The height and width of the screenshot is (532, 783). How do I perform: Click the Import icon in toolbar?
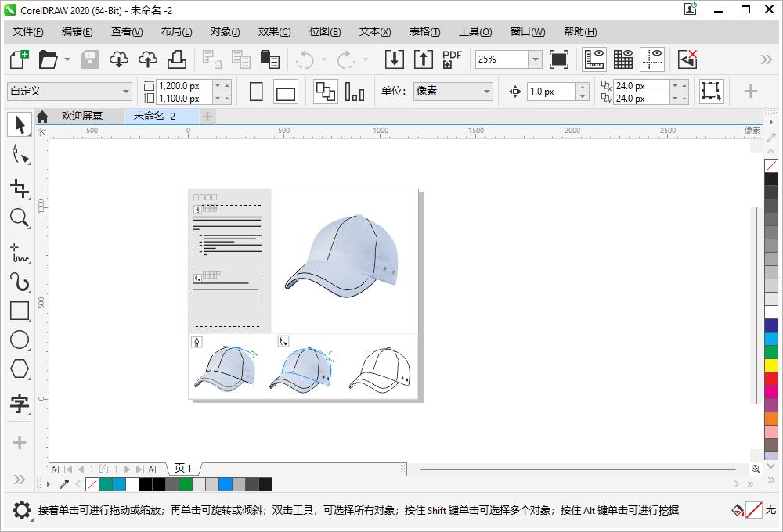click(394, 59)
